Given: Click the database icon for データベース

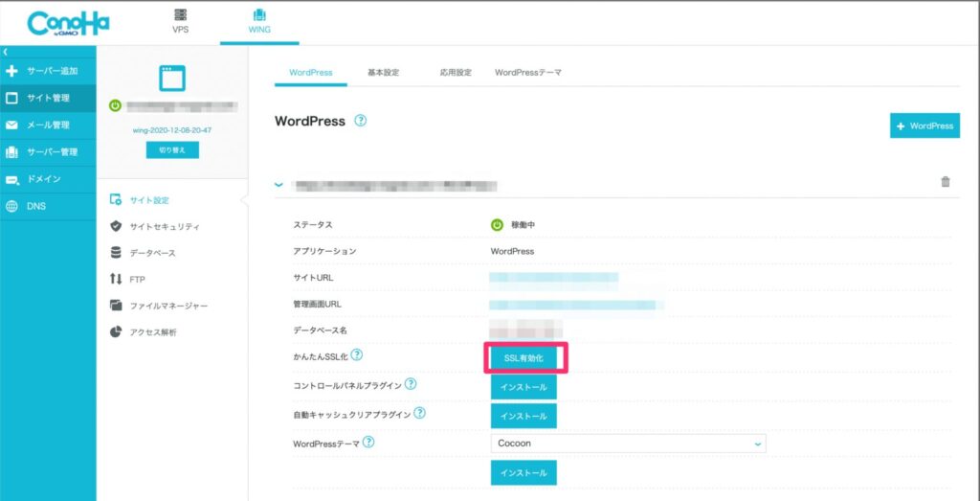Looking at the screenshot, I should click(x=116, y=253).
